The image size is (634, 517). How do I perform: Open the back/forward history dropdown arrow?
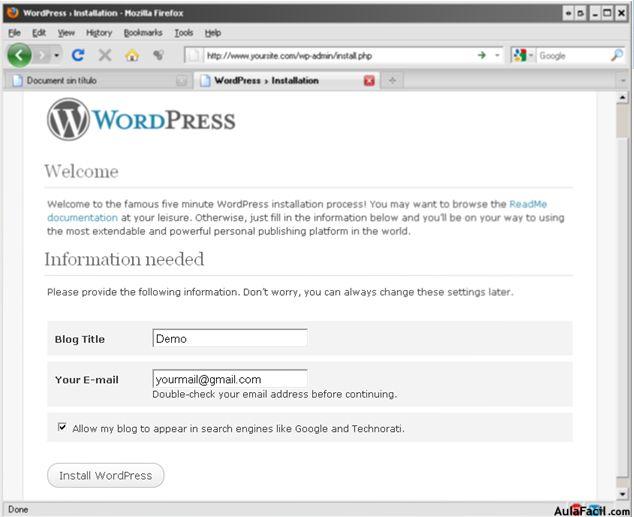pos(57,55)
